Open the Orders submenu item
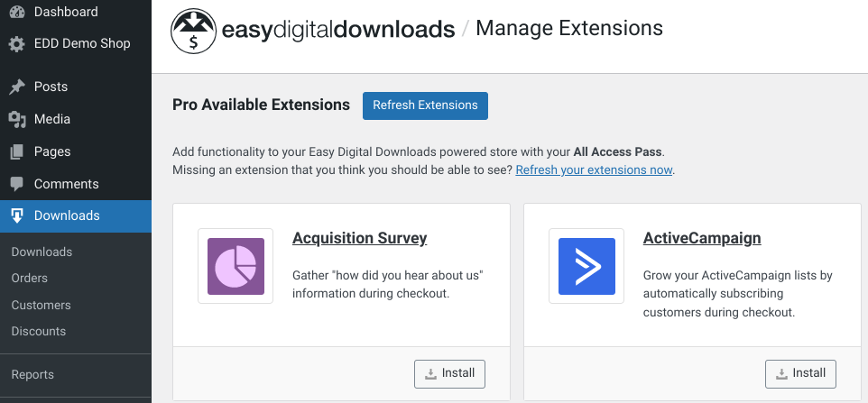868x403 pixels. tap(30, 278)
